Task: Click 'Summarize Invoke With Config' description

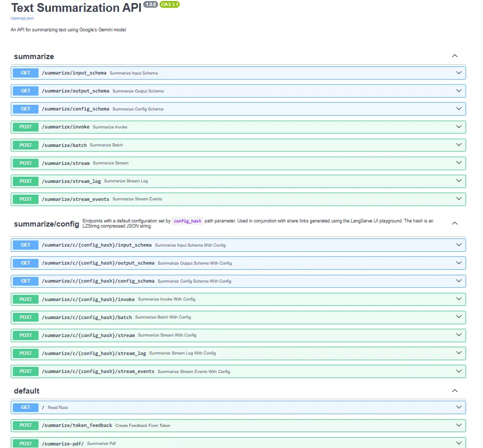Action: [x=167, y=299]
